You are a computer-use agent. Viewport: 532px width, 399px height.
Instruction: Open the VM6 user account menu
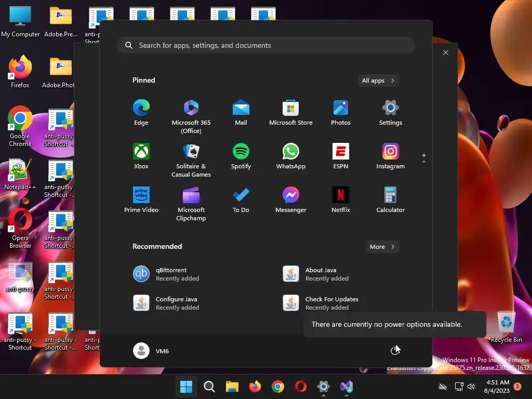(151, 351)
